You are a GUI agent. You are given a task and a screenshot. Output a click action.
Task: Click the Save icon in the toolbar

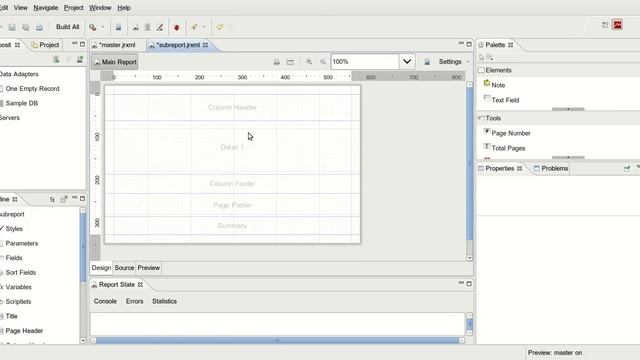point(12,27)
